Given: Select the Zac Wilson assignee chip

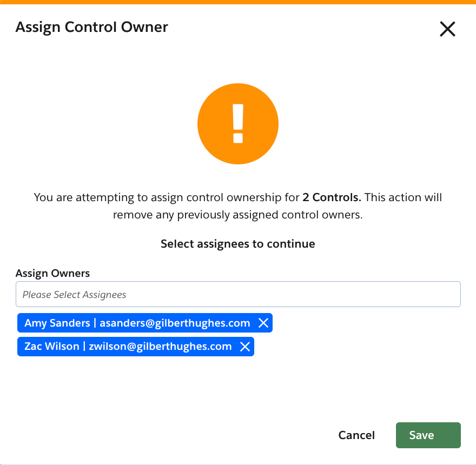Looking at the screenshot, I should pyautogui.click(x=136, y=347).
